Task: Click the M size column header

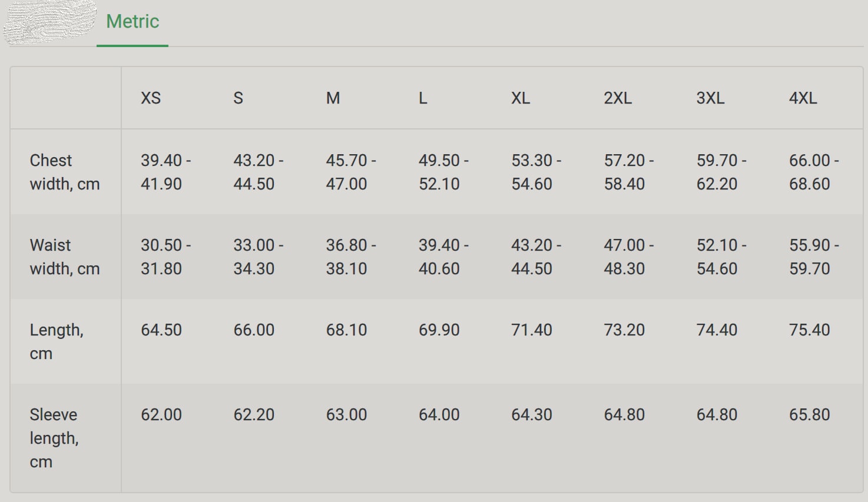Action: pos(333,98)
